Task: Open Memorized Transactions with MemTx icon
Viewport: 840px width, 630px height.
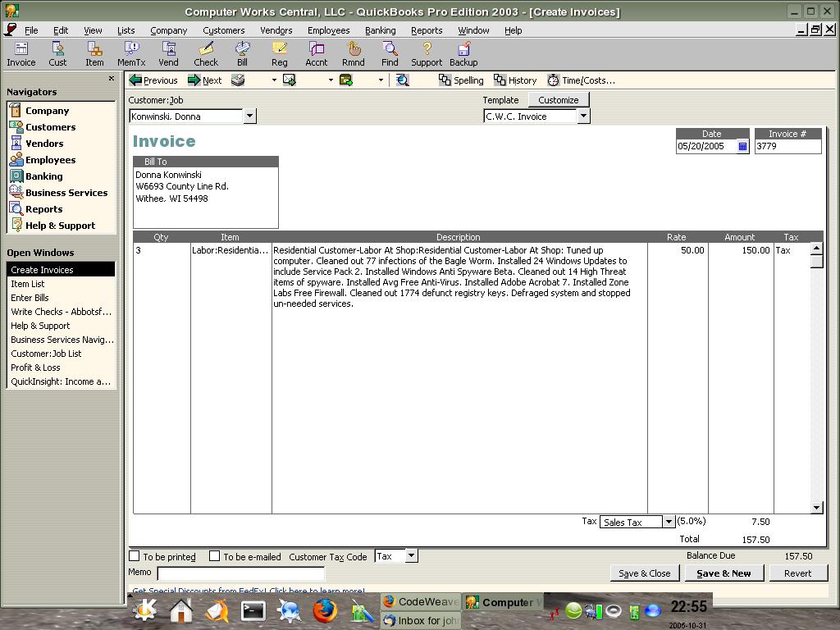Action: point(130,54)
